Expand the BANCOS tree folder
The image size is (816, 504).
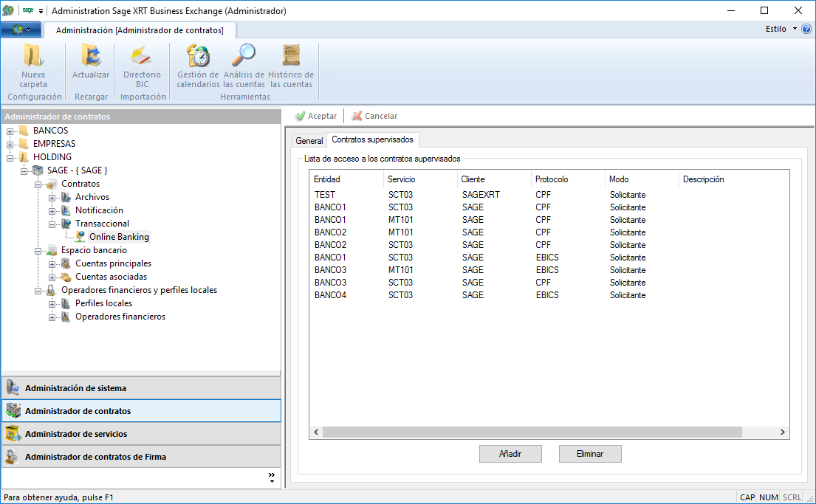click(10, 131)
